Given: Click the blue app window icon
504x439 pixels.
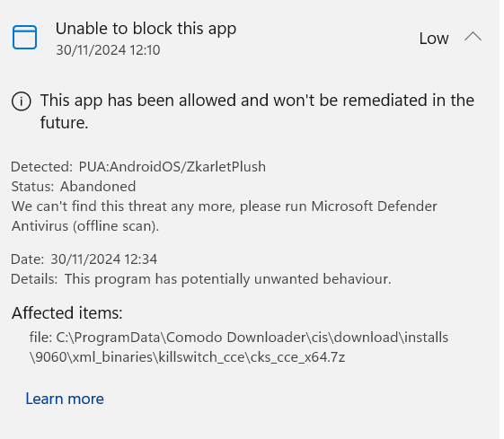Looking at the screenshot, I should pos(25,38).
